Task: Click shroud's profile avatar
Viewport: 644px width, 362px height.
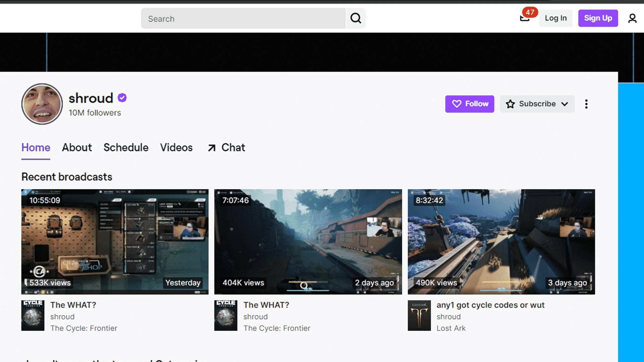Action: point(42,104)
